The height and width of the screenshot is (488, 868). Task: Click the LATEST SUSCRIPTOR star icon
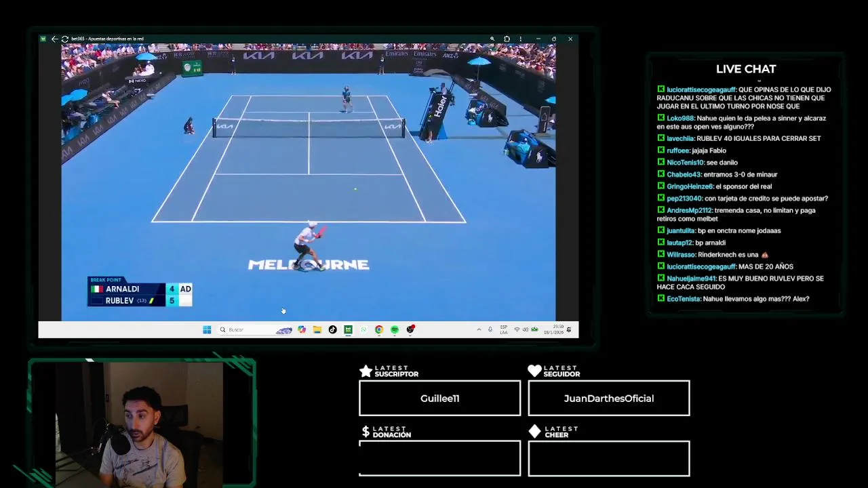(366, 371)
